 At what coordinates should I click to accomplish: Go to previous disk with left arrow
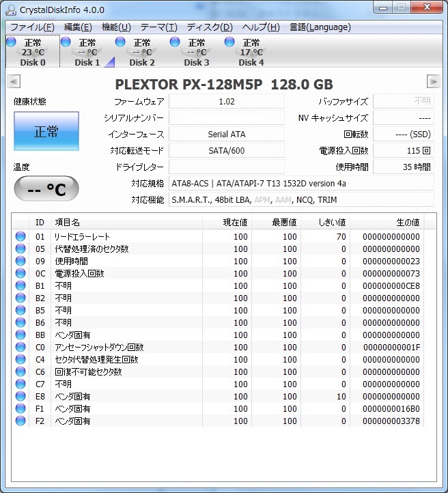pos(14,81)
